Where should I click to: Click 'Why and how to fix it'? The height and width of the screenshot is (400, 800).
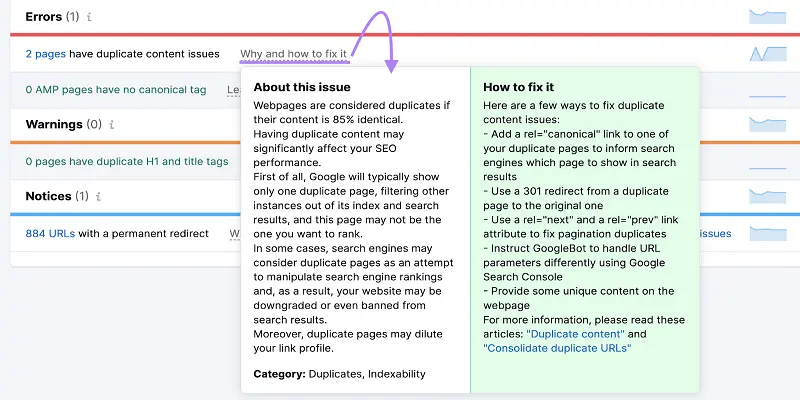pos(293,53)
